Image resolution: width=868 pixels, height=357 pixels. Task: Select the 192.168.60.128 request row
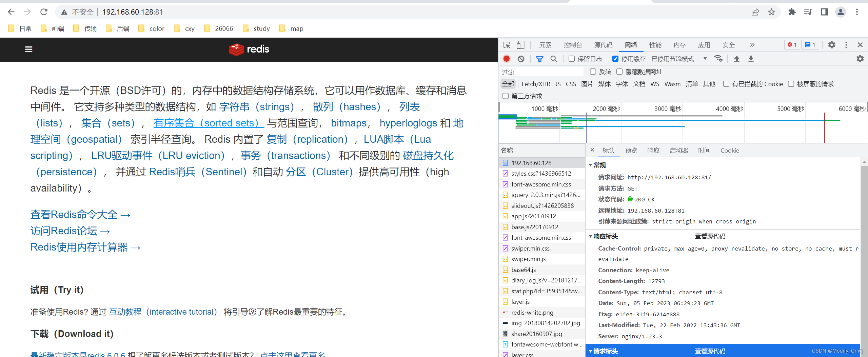[542, 163]
